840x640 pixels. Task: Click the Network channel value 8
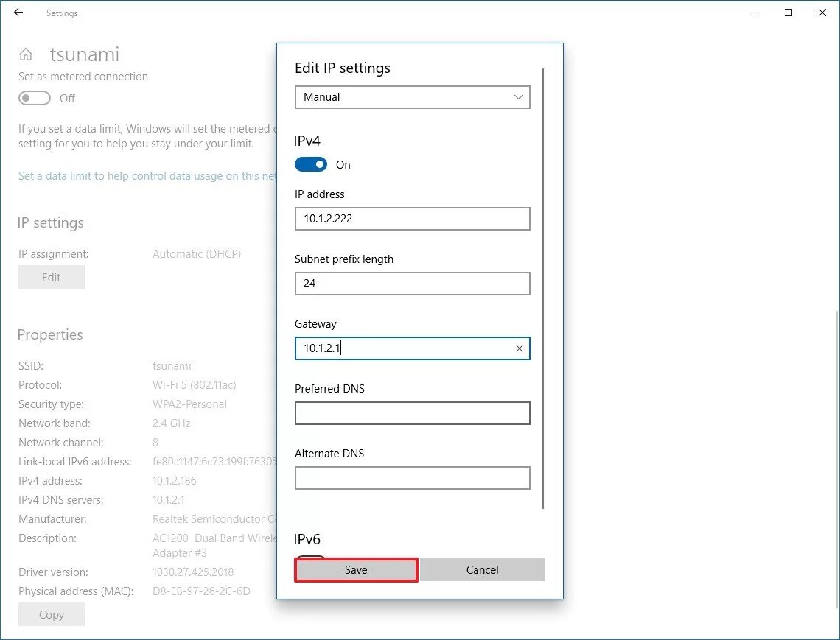(155, 443)
